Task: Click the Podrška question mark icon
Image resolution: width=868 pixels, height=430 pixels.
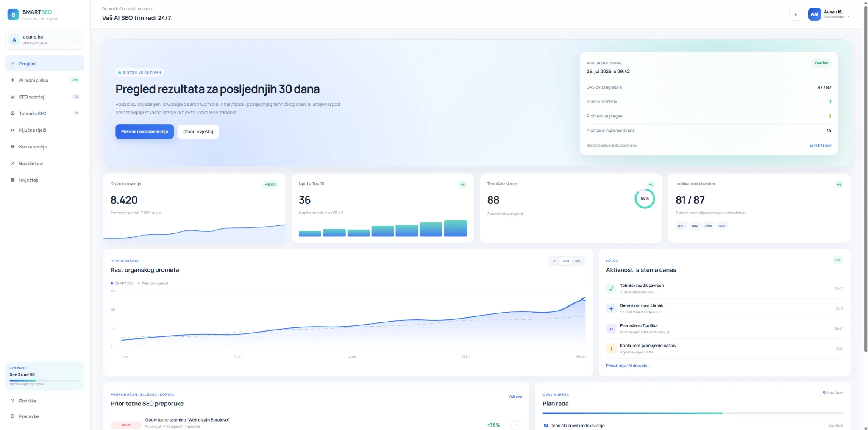Action: pyautogui.click(x=13, y=401)
